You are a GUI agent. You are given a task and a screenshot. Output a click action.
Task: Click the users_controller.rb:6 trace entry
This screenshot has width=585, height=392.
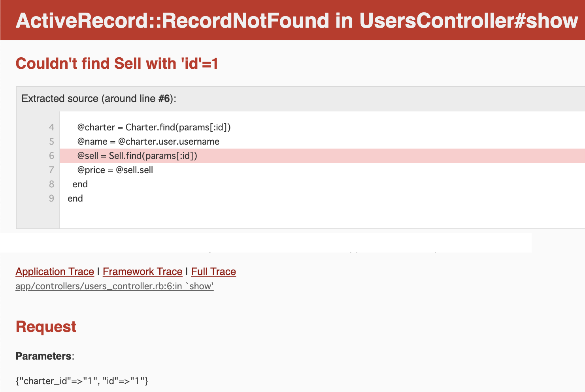pyautogui.click(x=114, y=286)
